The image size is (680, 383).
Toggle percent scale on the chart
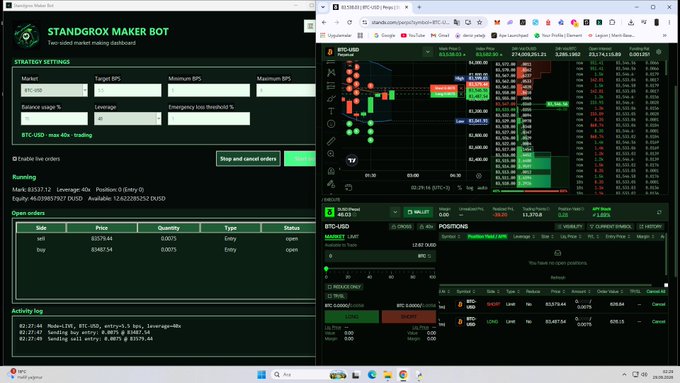pos(459,188)
